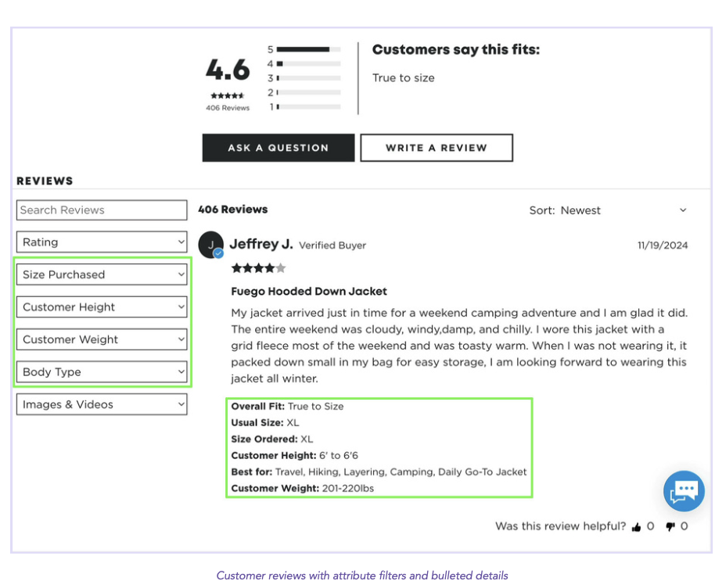Click the thumbs down icon
726x588 pixels.
point(670,527)
